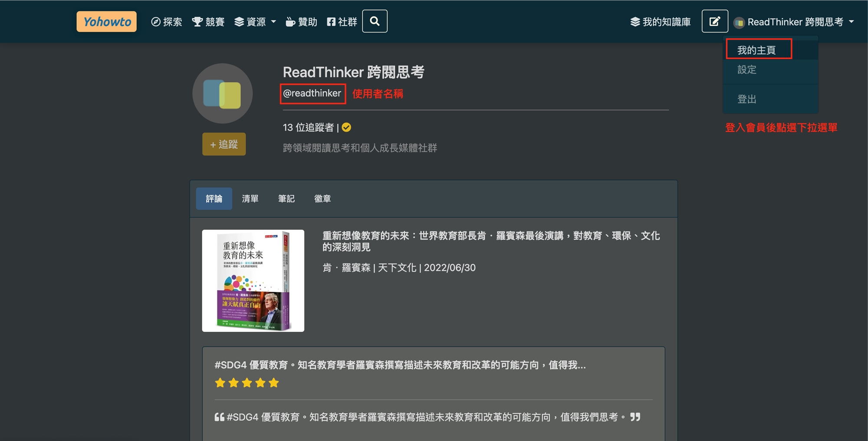Select 我的主頁 from the user menu
Screen dimensions: 868x441
pos(756,50)
